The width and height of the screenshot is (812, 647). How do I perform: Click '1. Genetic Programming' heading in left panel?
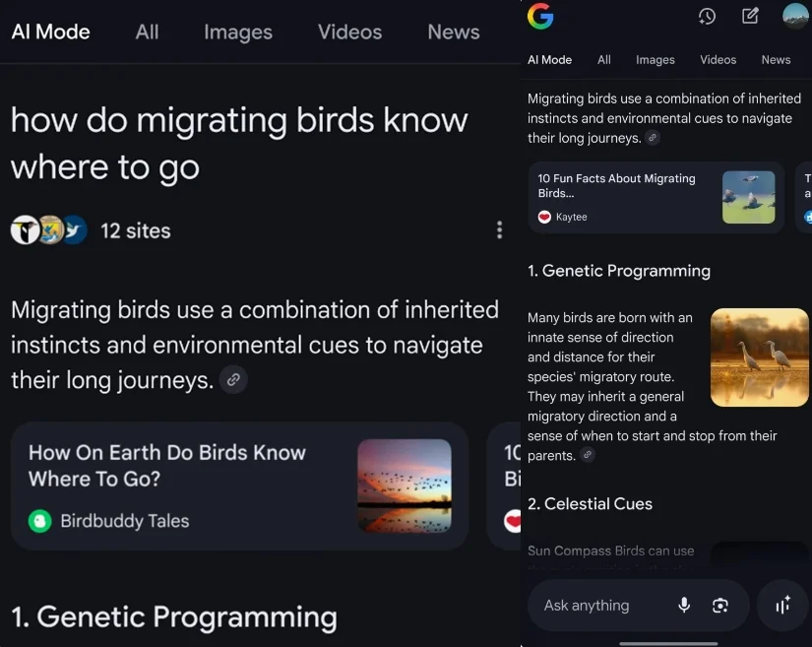tap(174, 616)
